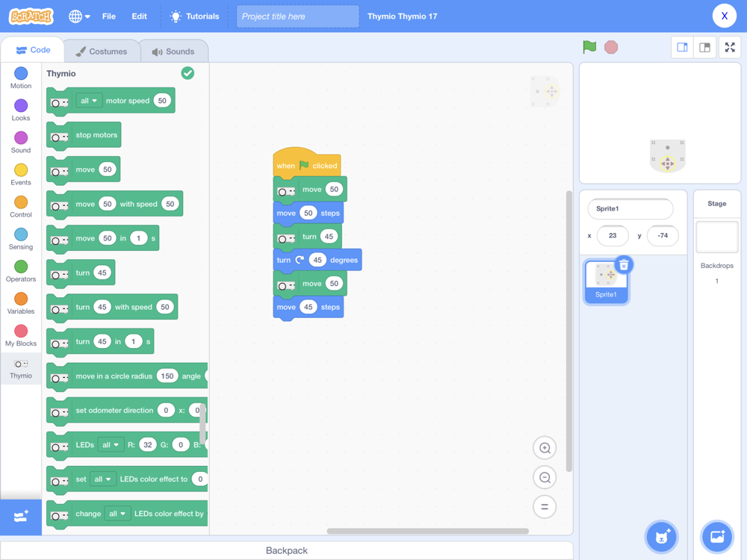
Task: Expand 'all' dropdown in motor speed block
Action: [89, 101]
